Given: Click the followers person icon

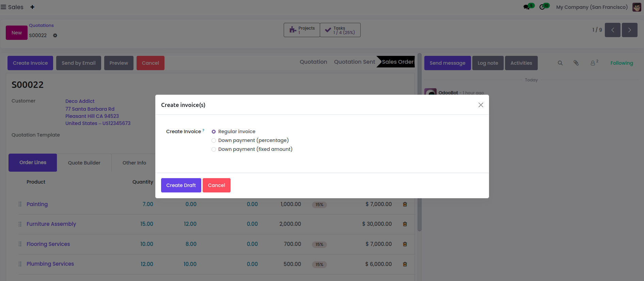Looking at the screenshot, I should [593, 63].
